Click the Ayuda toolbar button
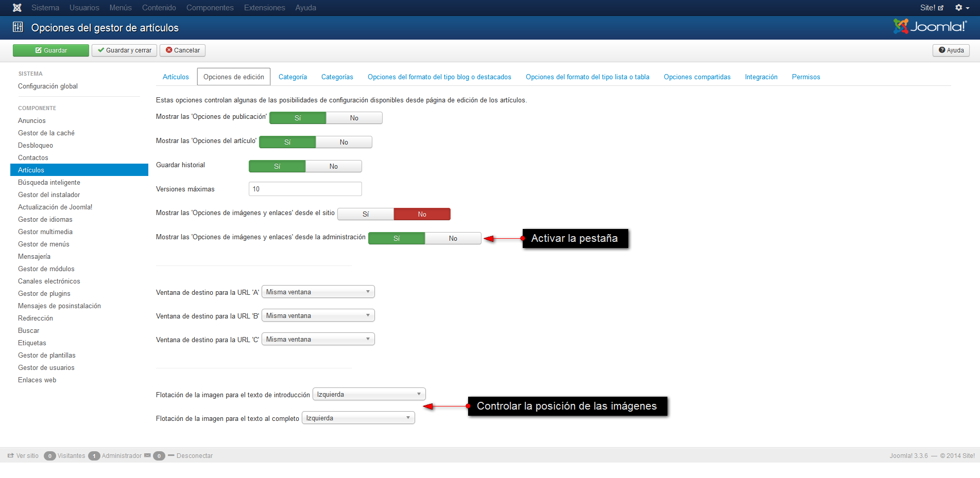 (x=951, y=50)
